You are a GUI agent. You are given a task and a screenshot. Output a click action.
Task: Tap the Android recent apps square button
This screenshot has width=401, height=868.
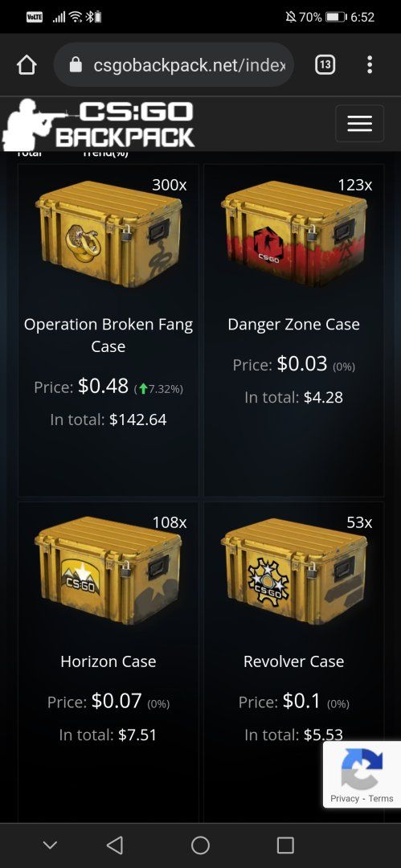285,845
